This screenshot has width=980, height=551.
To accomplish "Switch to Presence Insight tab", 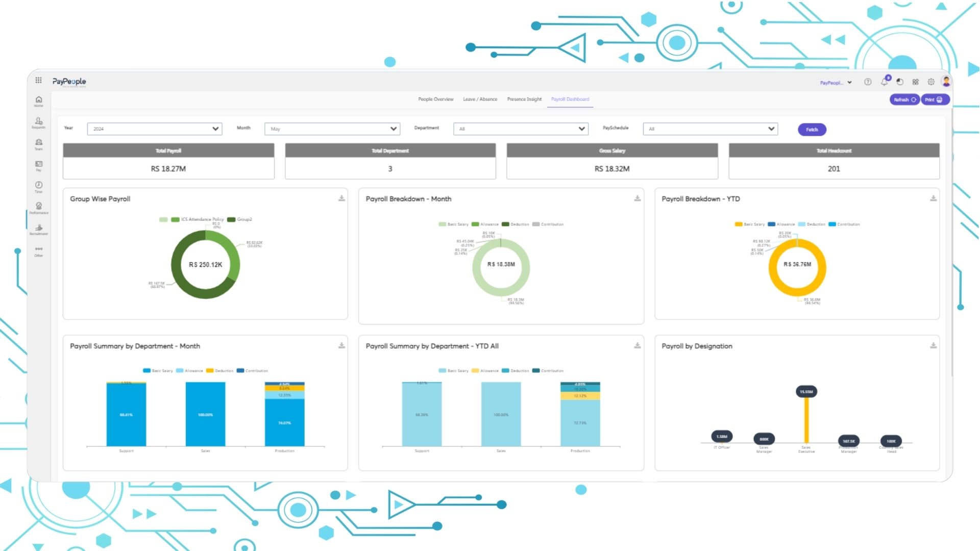I will point(524,99).
